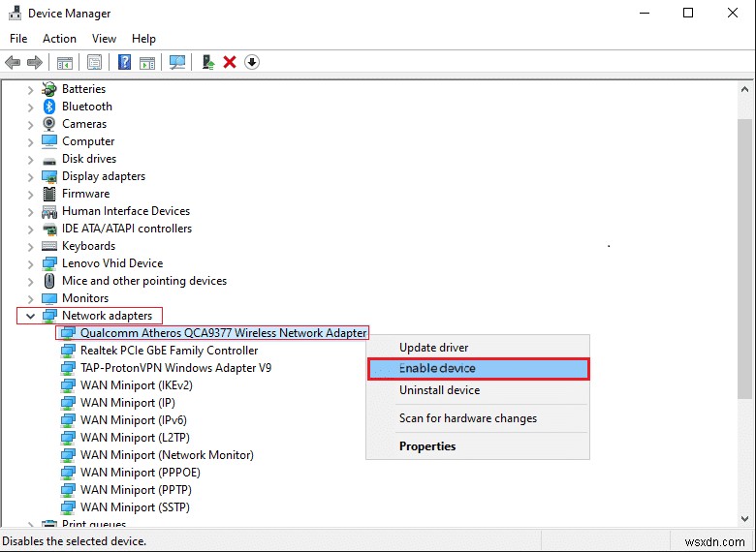Expand the Monitors node chevron

pos(30,298)
